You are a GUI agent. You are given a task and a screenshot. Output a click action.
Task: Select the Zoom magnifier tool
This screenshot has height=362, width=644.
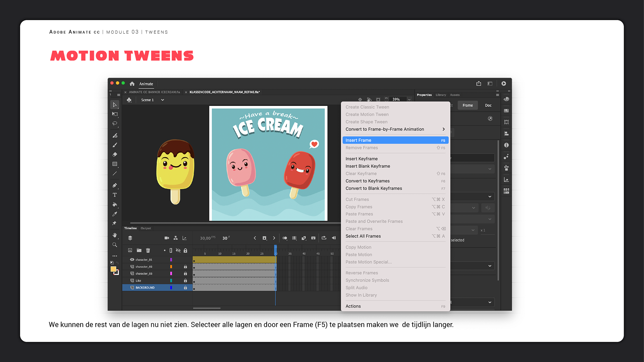coord(115,245)
